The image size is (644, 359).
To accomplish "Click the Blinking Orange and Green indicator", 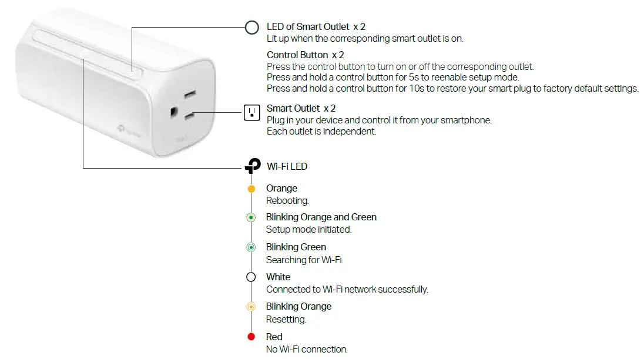I will [x=251, y=217].
